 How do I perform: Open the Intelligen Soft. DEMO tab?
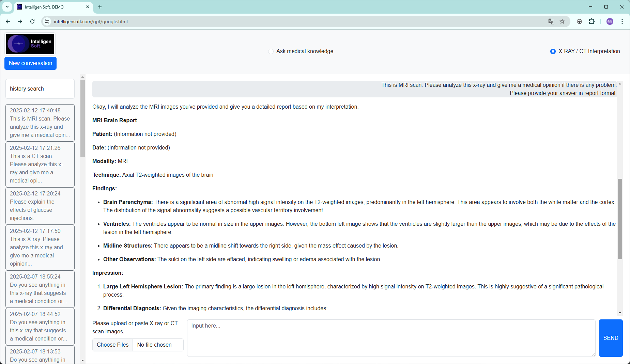point(51,7)
